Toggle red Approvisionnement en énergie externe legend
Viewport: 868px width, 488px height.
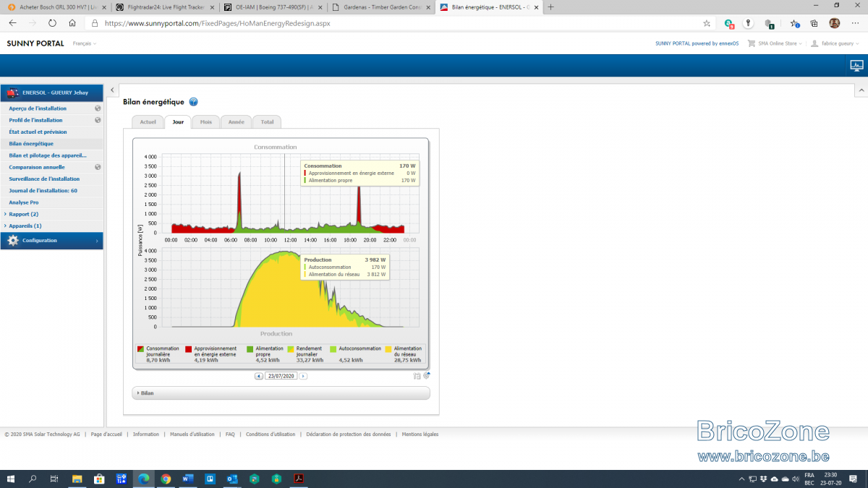(x=189, y=349)
